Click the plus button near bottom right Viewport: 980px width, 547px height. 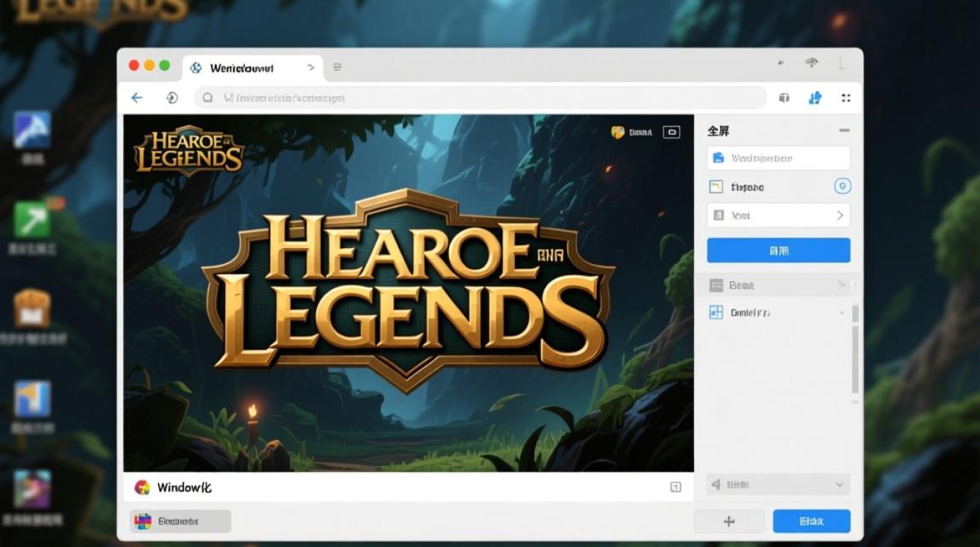[x=729, y=521]
